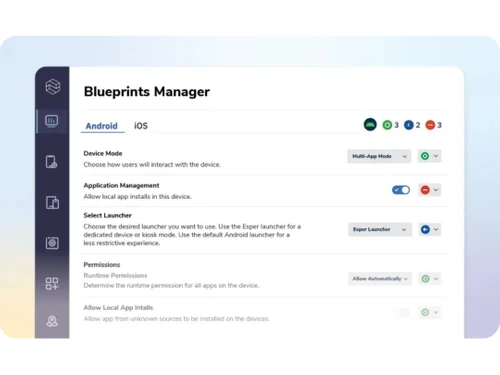
Task: Click the Allow Local App Intalls label
Action: pos(118,308)
